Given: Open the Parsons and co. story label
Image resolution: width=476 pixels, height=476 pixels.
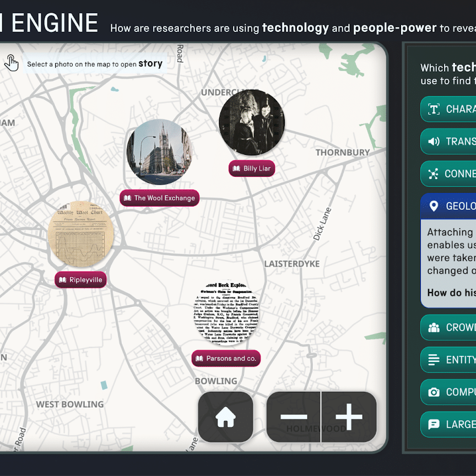Looking at the screenshot, I should (226, 358).
